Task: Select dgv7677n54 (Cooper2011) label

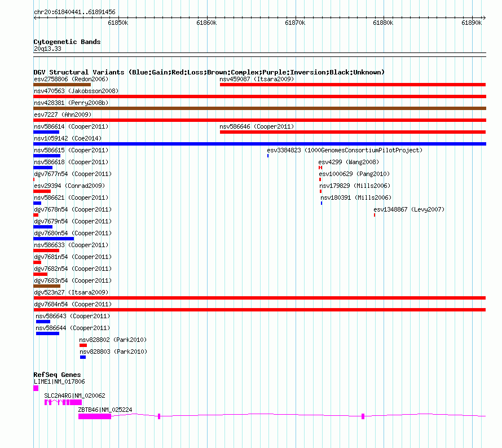Action: [73, 174]
